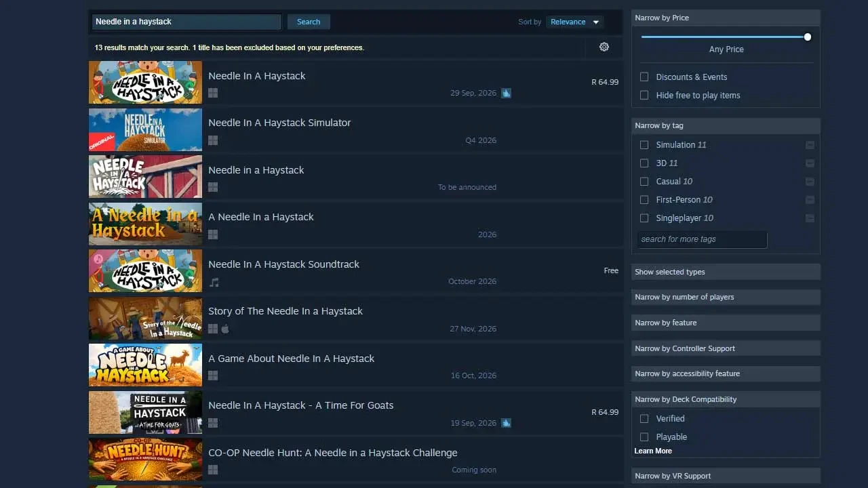Check the Simulation tag filter
Viewport: 868px width, 488px height.
[644, 145]
